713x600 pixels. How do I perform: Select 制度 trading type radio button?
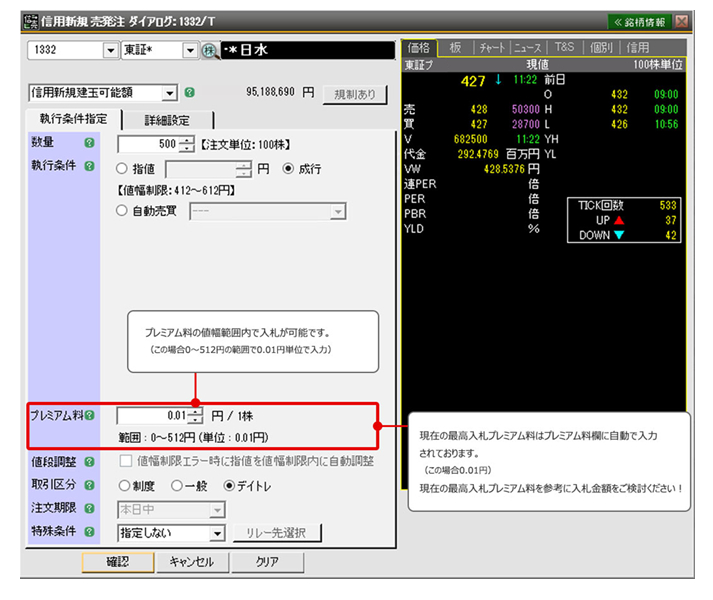pos(124,486)
